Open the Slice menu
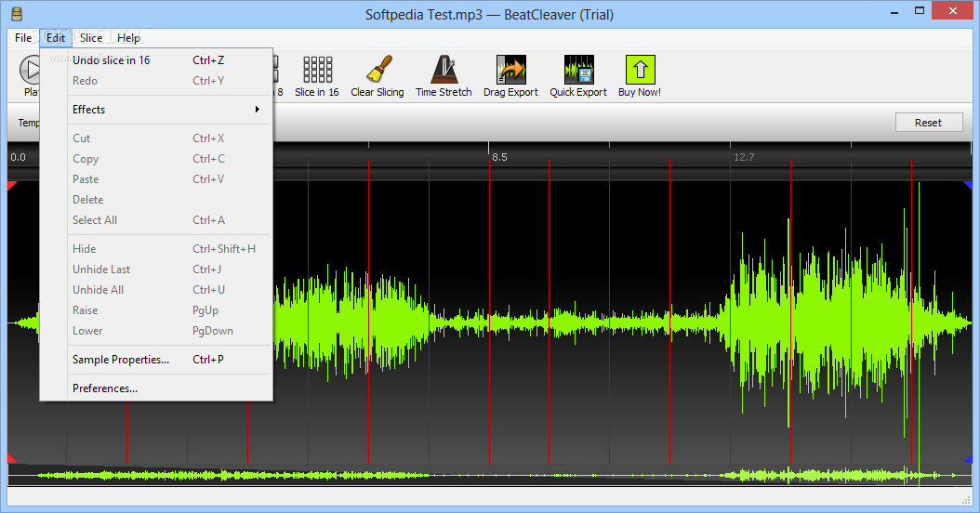 [91, 37]
